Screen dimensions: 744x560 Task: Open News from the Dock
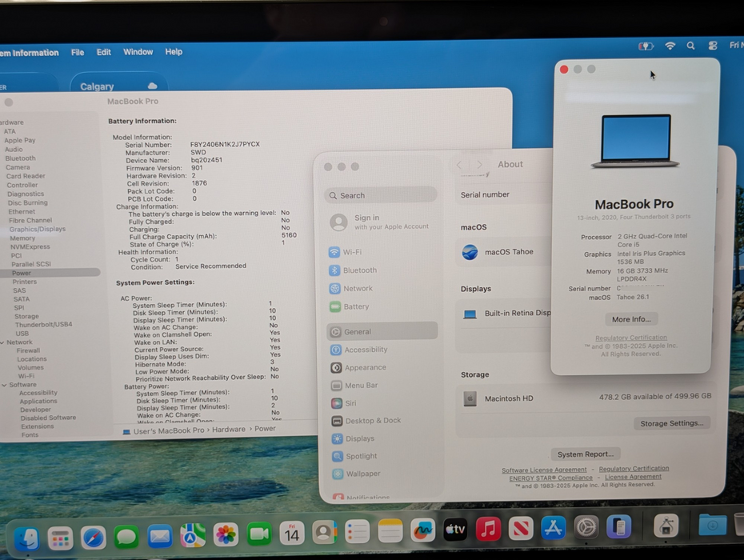[521, 528]
